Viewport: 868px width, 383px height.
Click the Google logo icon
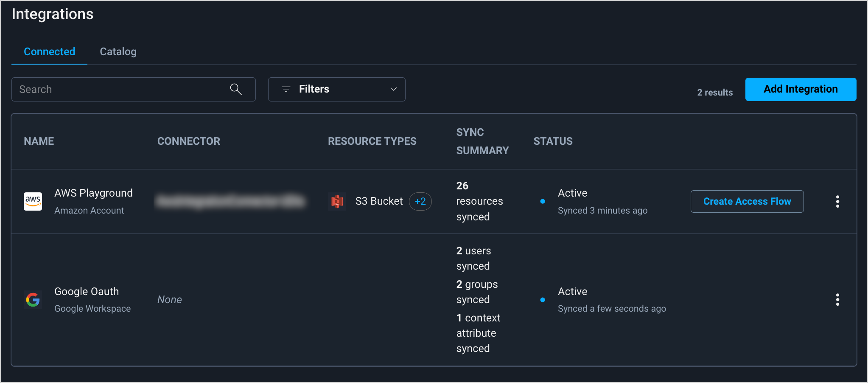coord(33,300)
